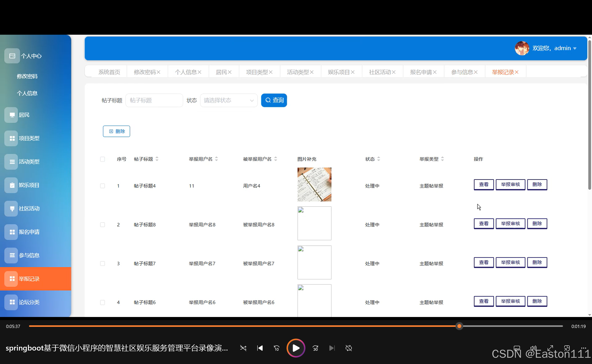Close the 个人信息 tab with its X
The width and height of the screenshot is (592, 364).
pyautogui.click(x=199, y=72)
